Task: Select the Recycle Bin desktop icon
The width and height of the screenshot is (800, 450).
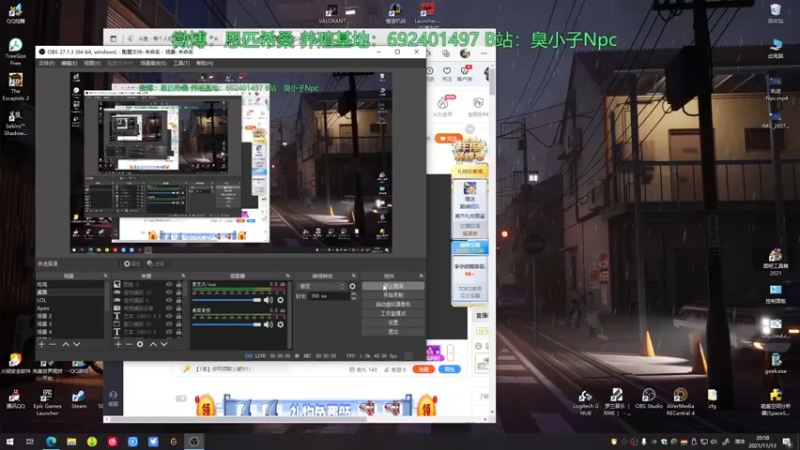Action: [x=776, y=13]
